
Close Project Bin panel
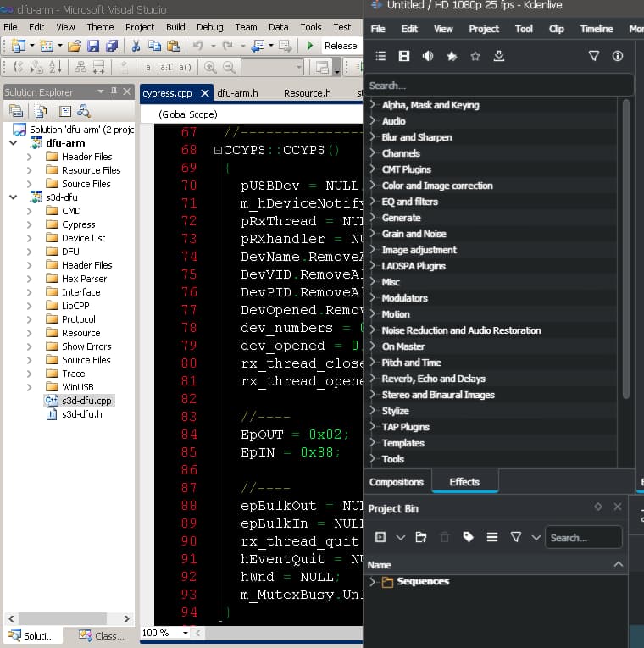tap(618, 507)
